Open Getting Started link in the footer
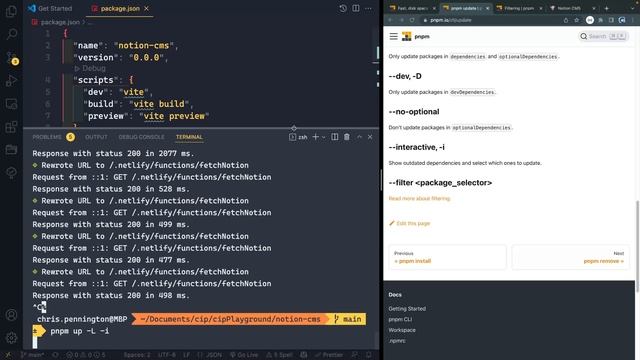The width and height of the screenshot is (640, 360). click(407, 309)
